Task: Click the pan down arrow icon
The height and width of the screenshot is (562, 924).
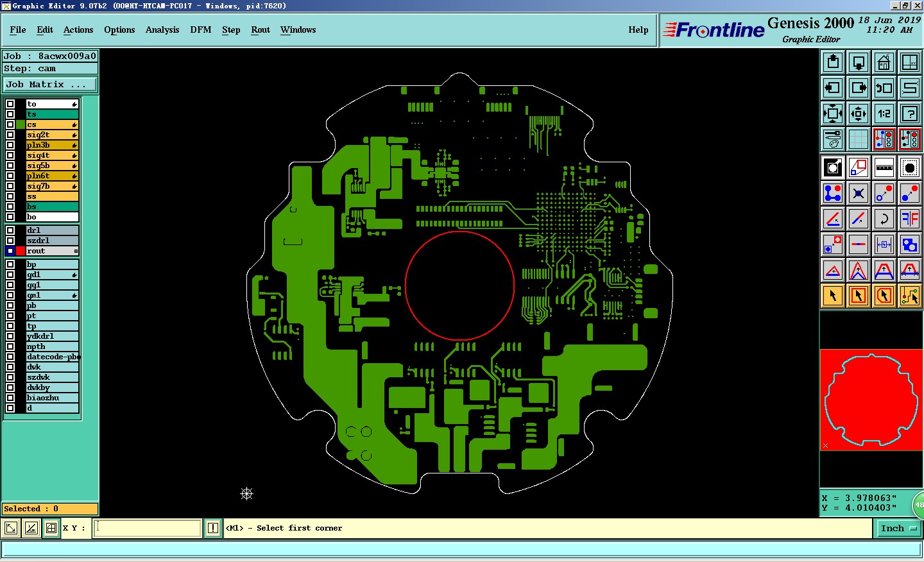Action: [x=859, y=62]
